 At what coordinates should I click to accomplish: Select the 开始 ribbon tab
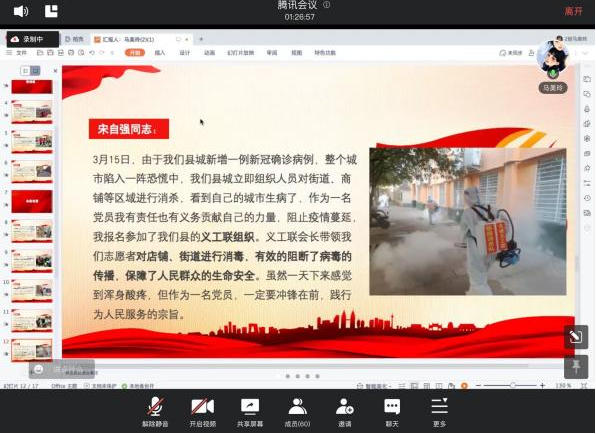[135, 53]
